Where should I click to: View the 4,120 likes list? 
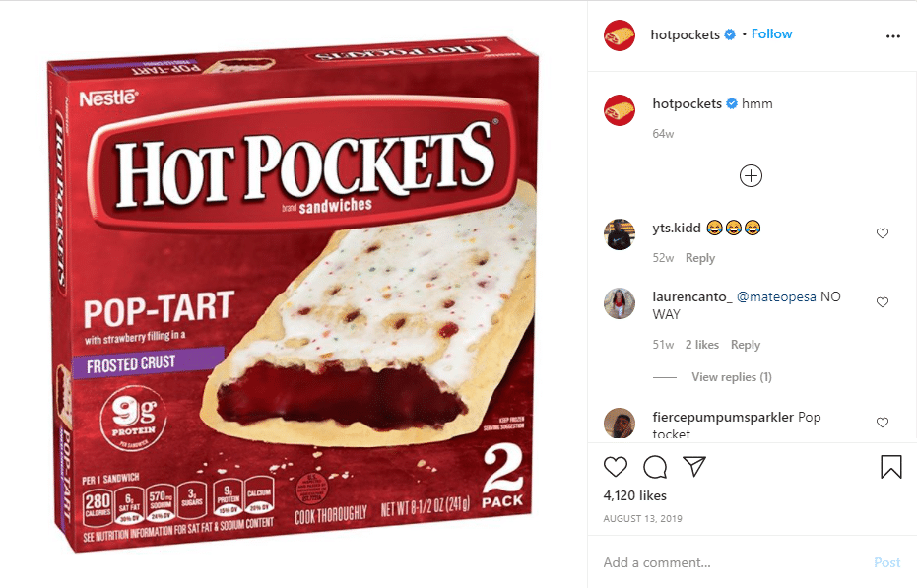pyautogui.click(x=635, y=495)
